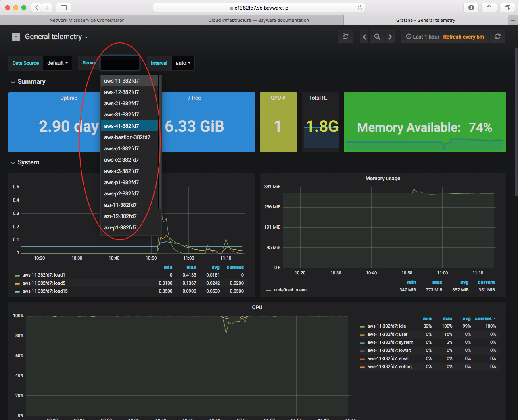Click the Uptime panel title
Image resolution: width=518 pixels, height=420 pixels.
point(69,98)
